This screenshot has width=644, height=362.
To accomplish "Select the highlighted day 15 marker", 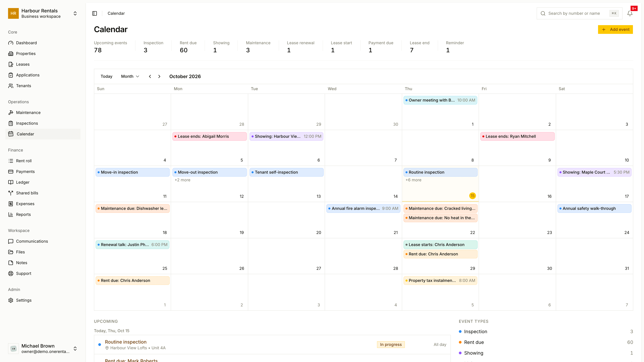I will pos(472,196).
